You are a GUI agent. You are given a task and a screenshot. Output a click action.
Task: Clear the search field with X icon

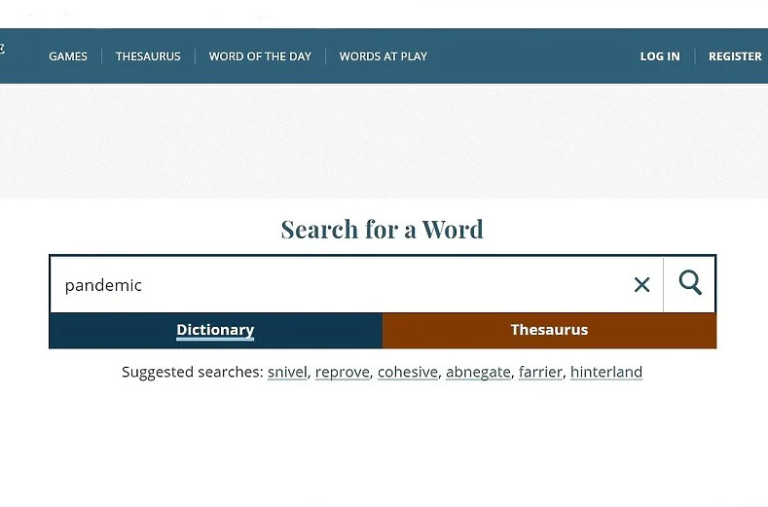pos(642,285)
